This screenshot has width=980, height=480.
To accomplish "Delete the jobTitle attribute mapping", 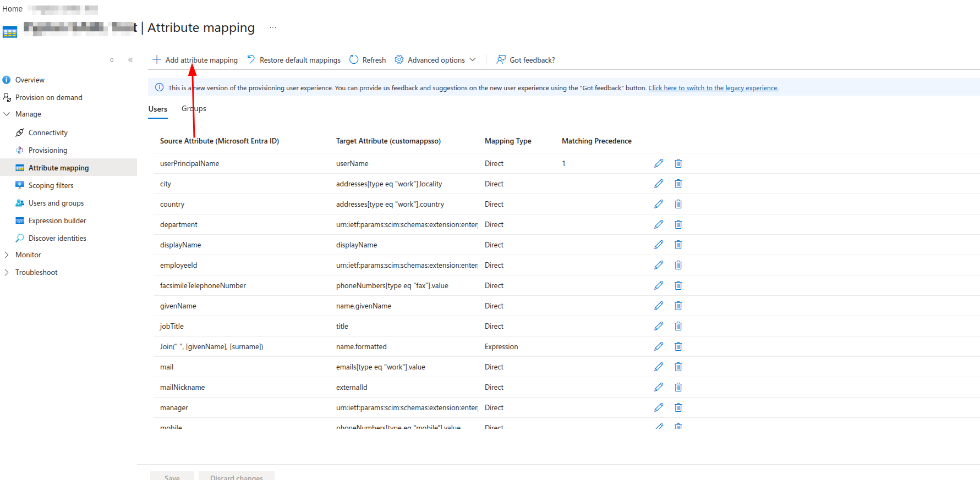I will click(678, 326).
